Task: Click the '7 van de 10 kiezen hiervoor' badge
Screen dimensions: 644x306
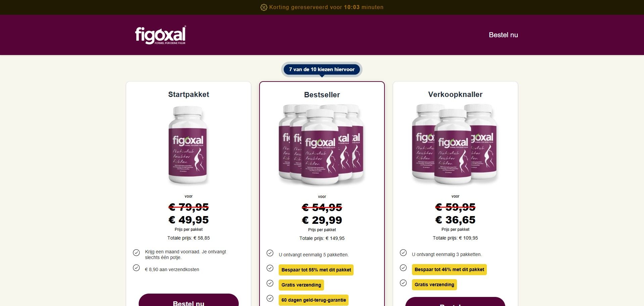Action: point(322,69)
